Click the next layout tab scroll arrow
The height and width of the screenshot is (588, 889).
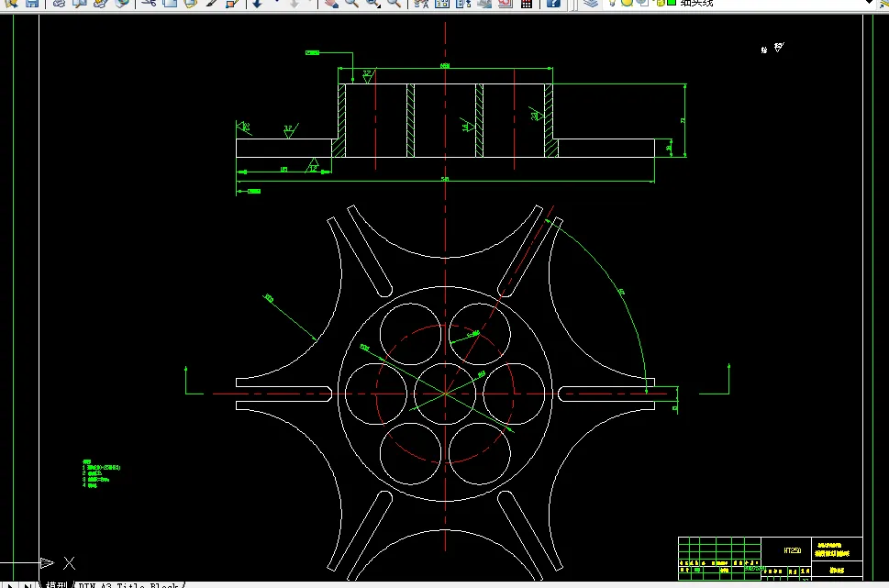click(10, 584)
